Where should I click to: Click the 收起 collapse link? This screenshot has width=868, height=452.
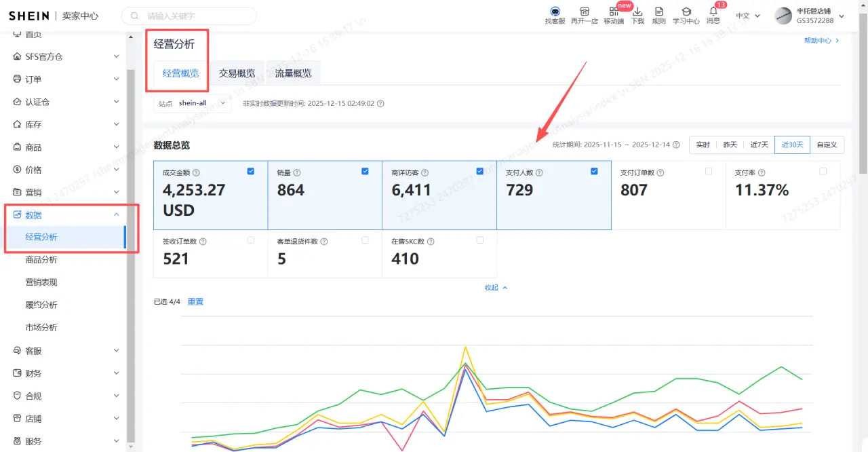coord(496,288)
